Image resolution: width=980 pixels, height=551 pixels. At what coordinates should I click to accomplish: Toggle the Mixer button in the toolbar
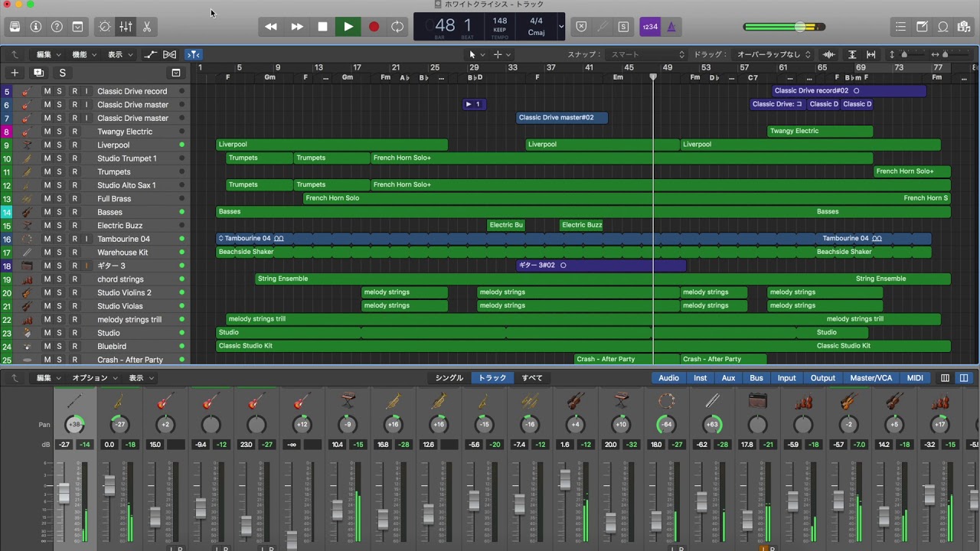click(126, 27)
